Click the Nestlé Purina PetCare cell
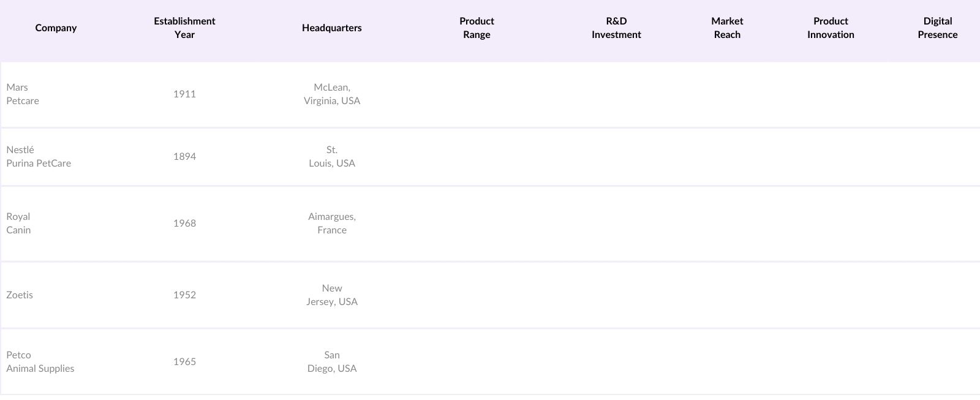This screenshot has width=980, height=400. (x=39, y=157)
